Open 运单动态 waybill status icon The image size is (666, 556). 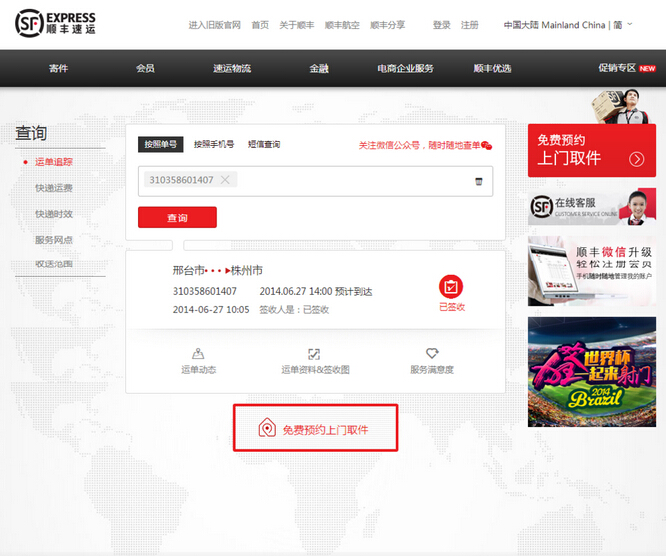(198, 353)
